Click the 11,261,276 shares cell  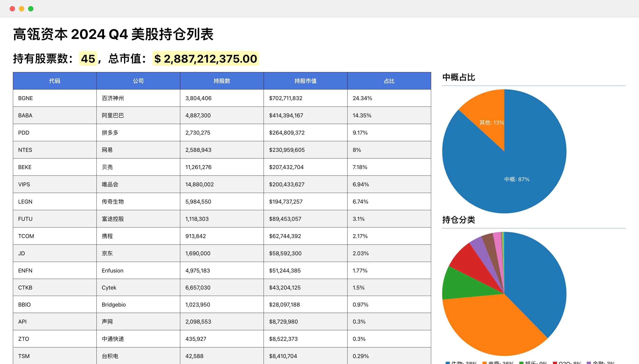pyautogui.click(x=222, y=167)
